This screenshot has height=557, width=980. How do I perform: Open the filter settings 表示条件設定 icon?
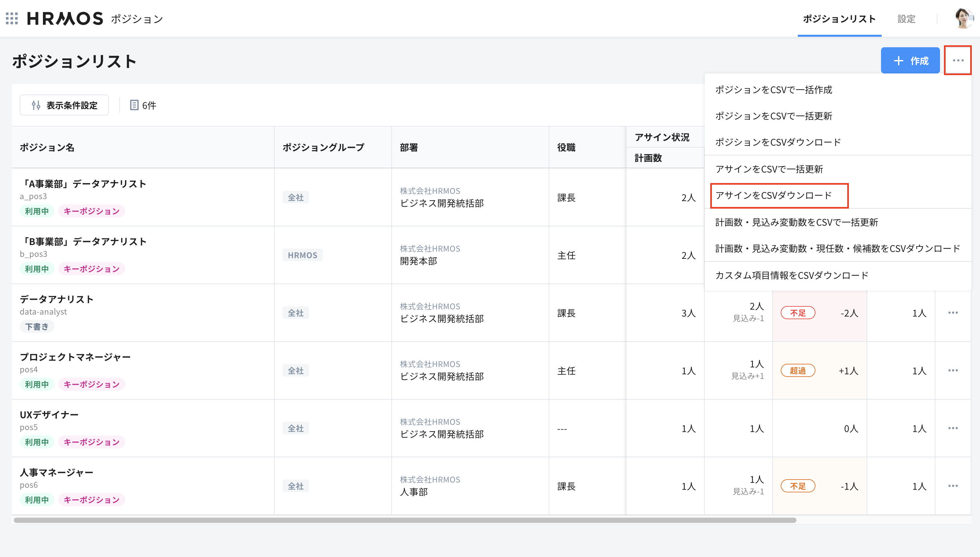(36, 105)
